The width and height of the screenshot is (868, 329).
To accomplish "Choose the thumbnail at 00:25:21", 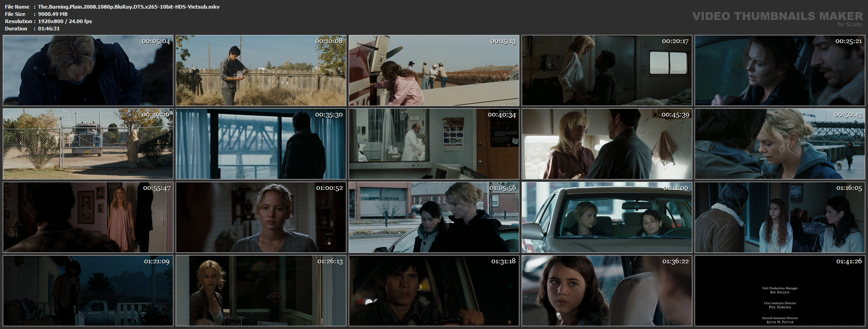I will click(780, 70).
